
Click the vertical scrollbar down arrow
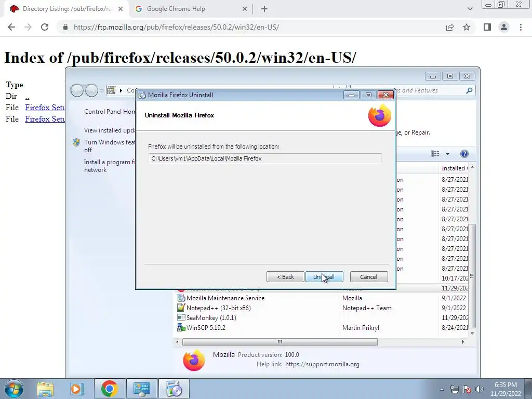[x=472, y=333]
